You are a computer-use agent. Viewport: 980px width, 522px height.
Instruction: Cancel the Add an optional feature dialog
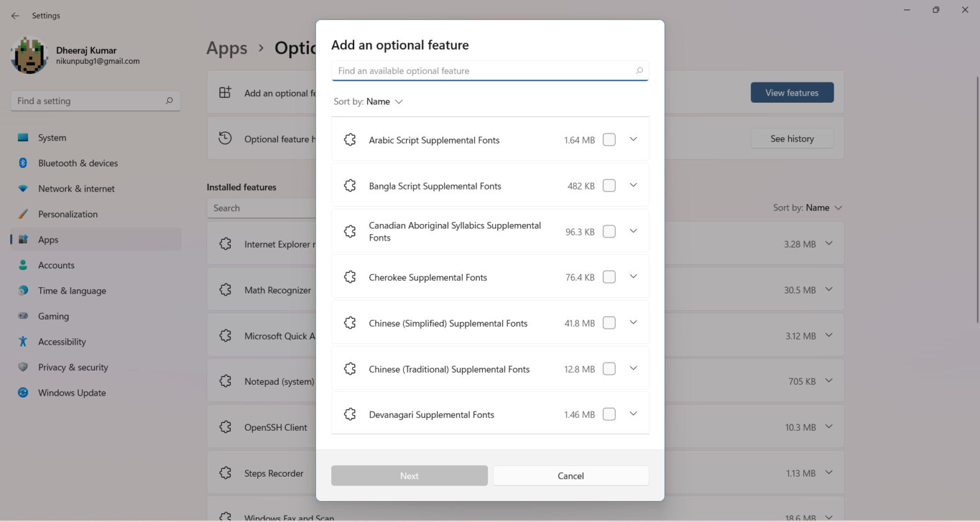[570, 475]
